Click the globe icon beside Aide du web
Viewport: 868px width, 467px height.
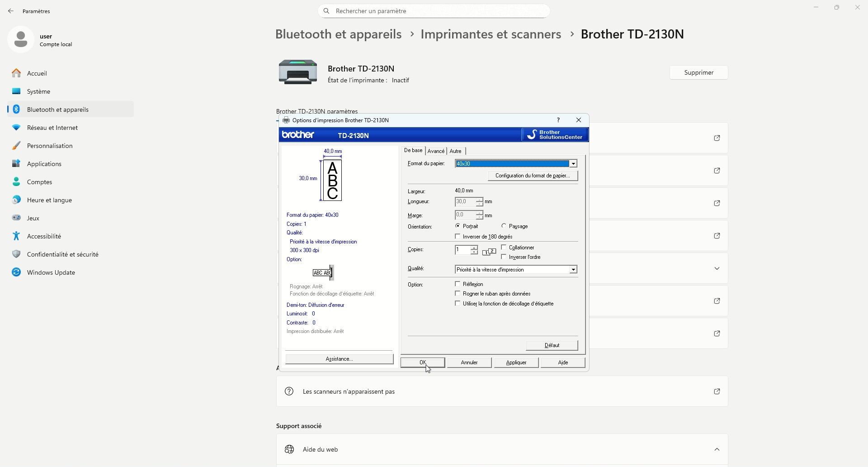[289, 449]
